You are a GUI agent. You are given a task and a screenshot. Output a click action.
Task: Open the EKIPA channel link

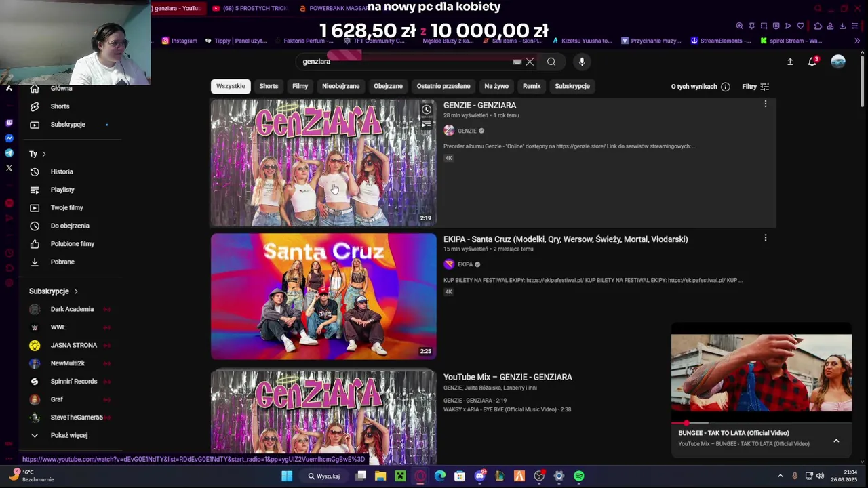pos(465,264)
